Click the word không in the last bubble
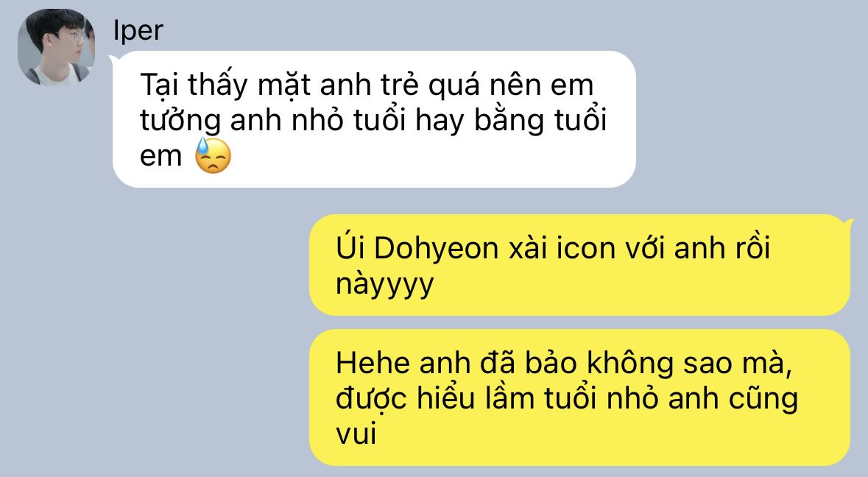The height and width of the screenshot is (477, 868). (x=630, y=364)
